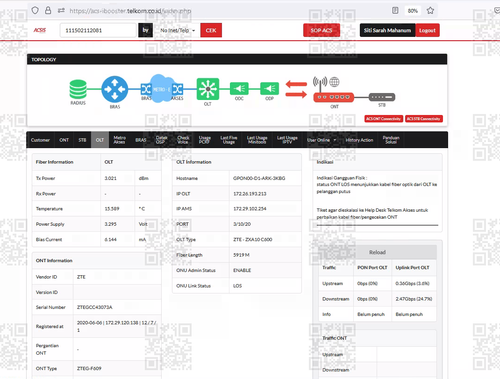500x379 pixels.
Task: Open reader view icon in address bar
Action: pos(395,10)
